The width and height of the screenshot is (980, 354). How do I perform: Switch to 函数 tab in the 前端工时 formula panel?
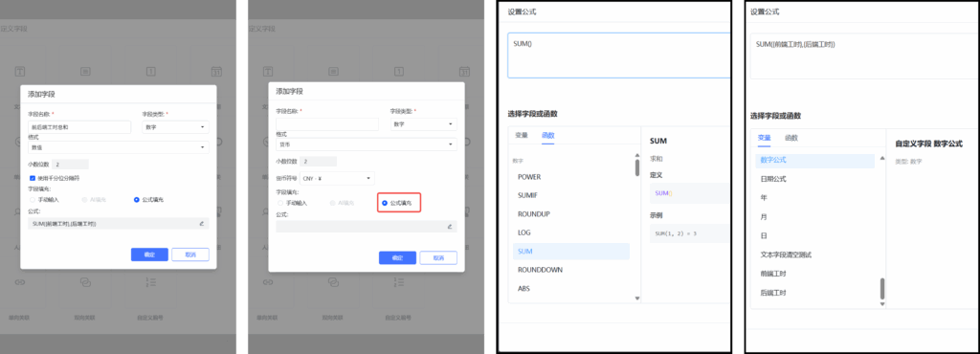pos(791,138)
